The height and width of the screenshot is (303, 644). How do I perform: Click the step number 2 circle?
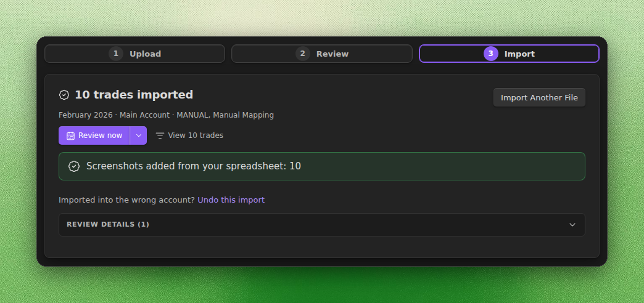click(x=303, y=54)
